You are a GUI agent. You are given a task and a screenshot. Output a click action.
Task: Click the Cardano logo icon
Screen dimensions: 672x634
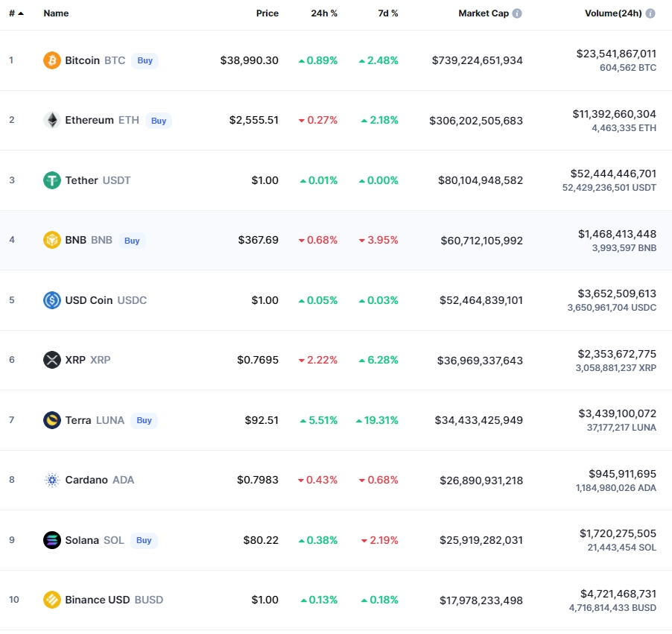pyautogui.click(x=52, y=480)
